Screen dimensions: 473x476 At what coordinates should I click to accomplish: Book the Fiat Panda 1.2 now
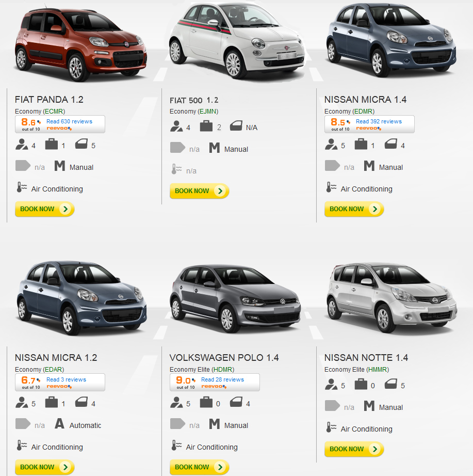click(45, 209)
